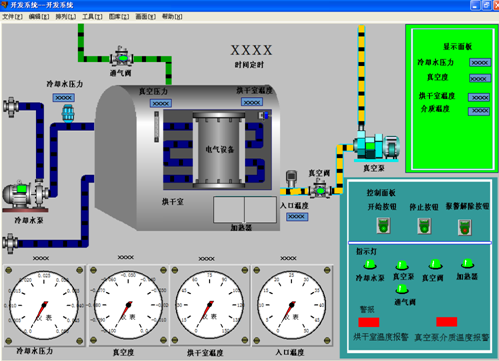Image resolution: width=499 pixels, height=361 pixels.
Task: Select the 真空阀 vacuum valve icon
Action: click(320, 189)
